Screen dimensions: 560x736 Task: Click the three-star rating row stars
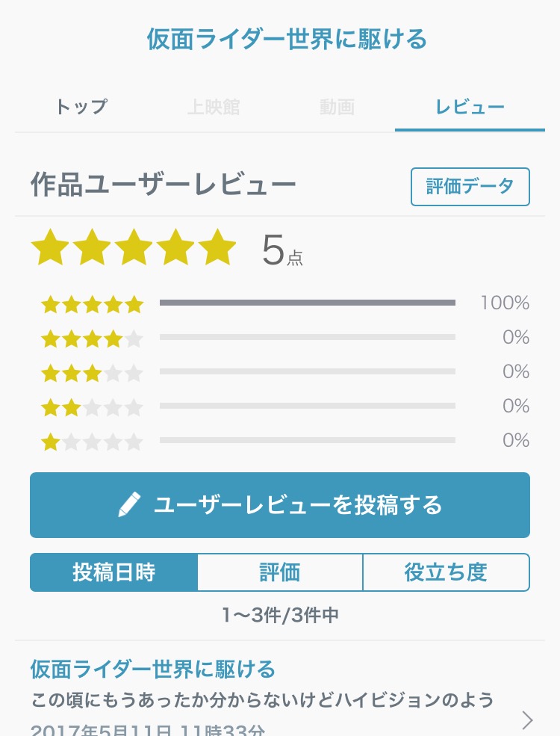pyautogui.click(x=92, y=372)
